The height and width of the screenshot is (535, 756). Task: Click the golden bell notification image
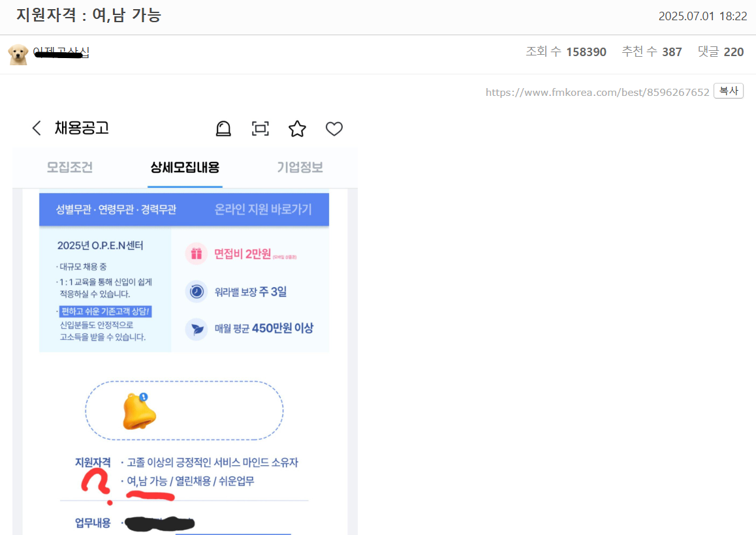point(140,411)
